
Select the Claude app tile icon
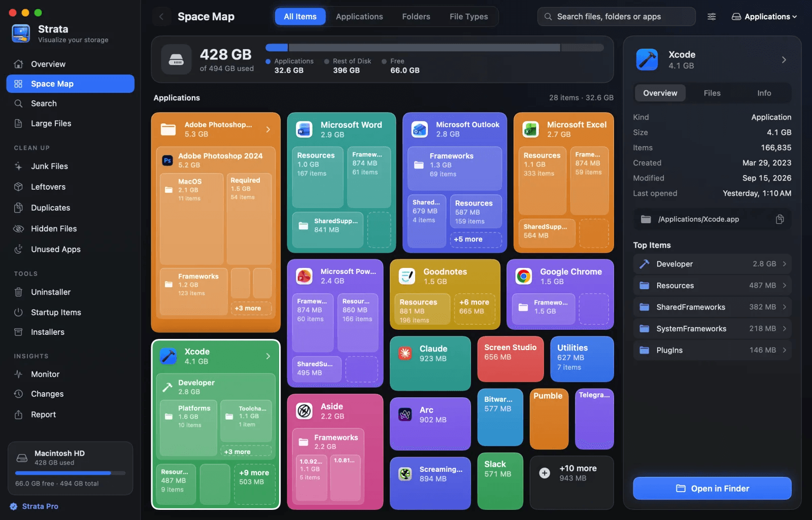[405, 353]
